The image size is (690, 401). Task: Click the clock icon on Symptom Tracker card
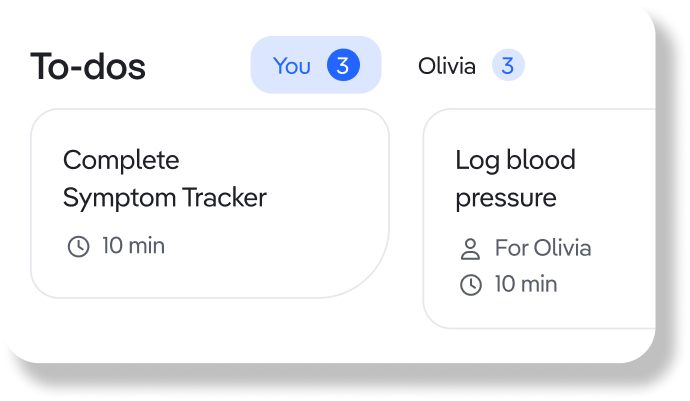coord(78,246)
